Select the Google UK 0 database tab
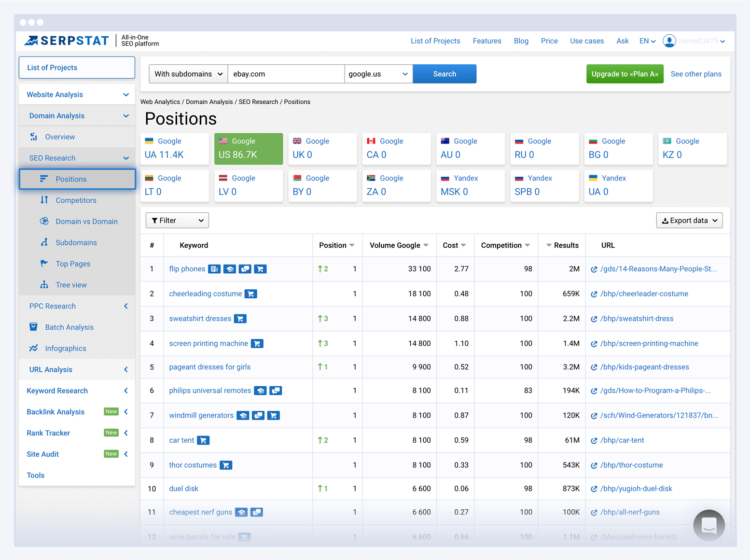The image size is (750, 560). coord(322,149)
